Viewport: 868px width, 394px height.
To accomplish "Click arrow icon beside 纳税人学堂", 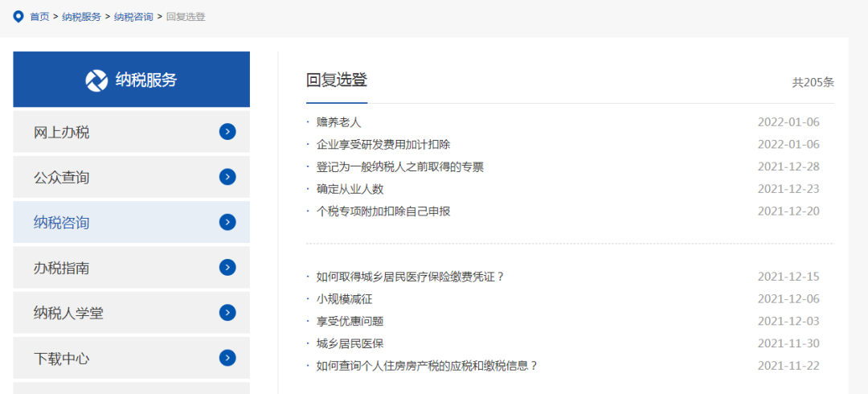I will pyautogui.click(x=227, y=313).
